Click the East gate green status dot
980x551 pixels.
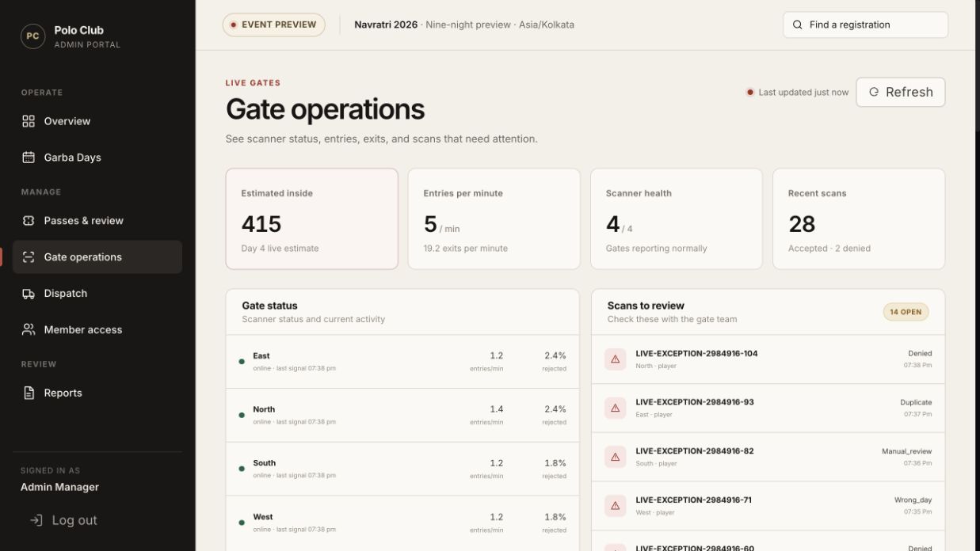click(242, 362)
